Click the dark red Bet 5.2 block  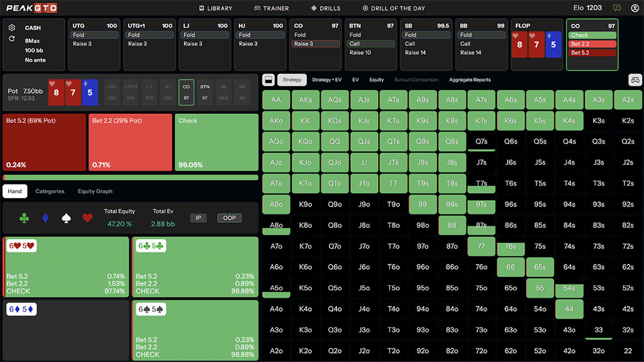tap(44, 142)
